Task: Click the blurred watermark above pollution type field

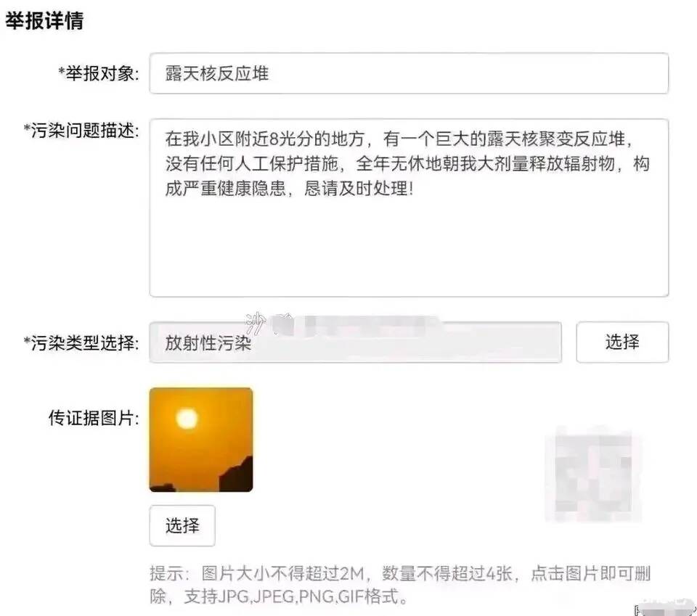Action: (342, 325)
